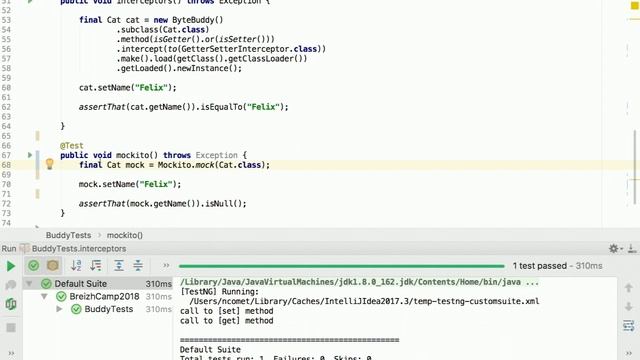Click the passed checkmark beside Default Suite
Screen dimensions: 640x360
pos(47,284)
